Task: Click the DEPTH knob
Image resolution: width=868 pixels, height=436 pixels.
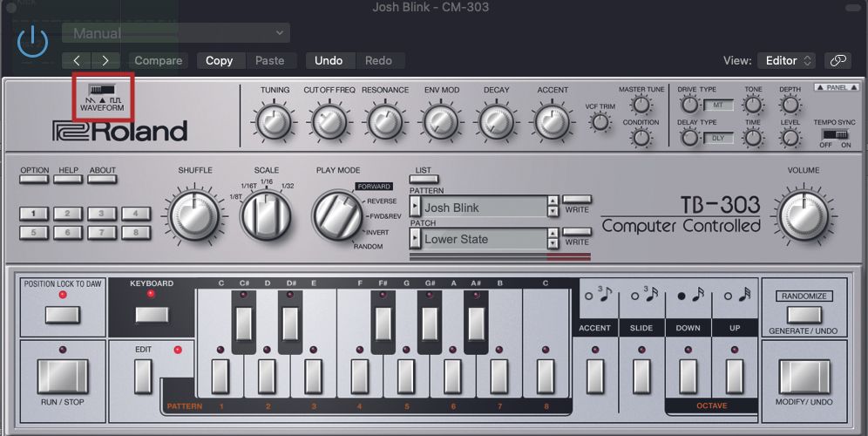Action: coord(790,104)
